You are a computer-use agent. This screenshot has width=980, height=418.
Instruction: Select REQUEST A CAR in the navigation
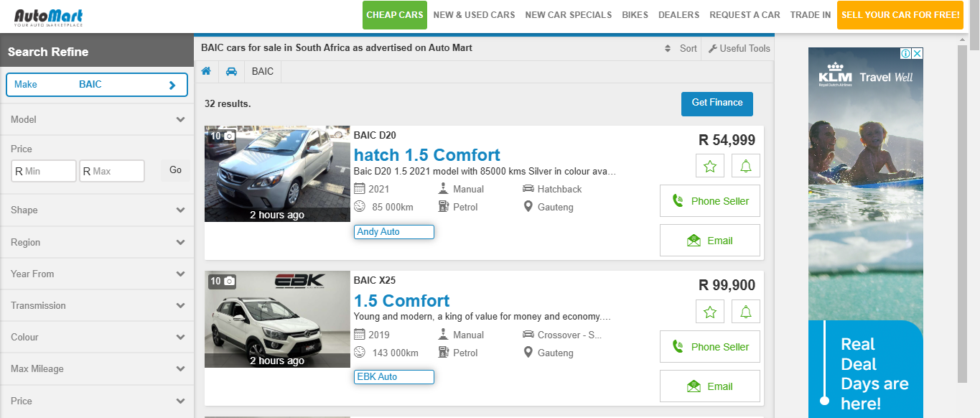[745, 15]
